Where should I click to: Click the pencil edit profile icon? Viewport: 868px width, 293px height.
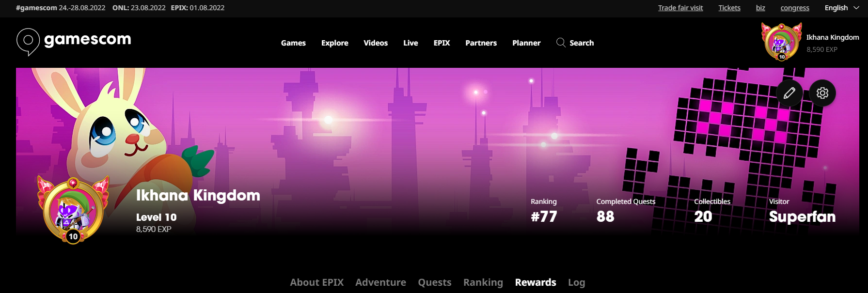pyautogui.click(x=789, y=93)
